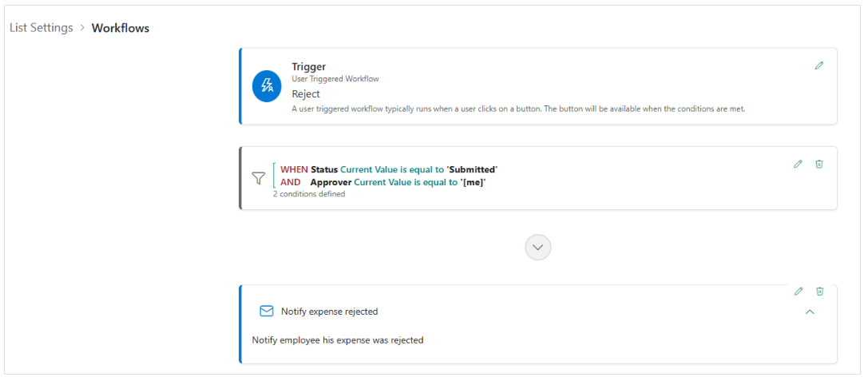The height and width of the screenshot is (377, 868).
Task: Go back to List Settings
Action: pyautogui.click(x=42, y=28)
